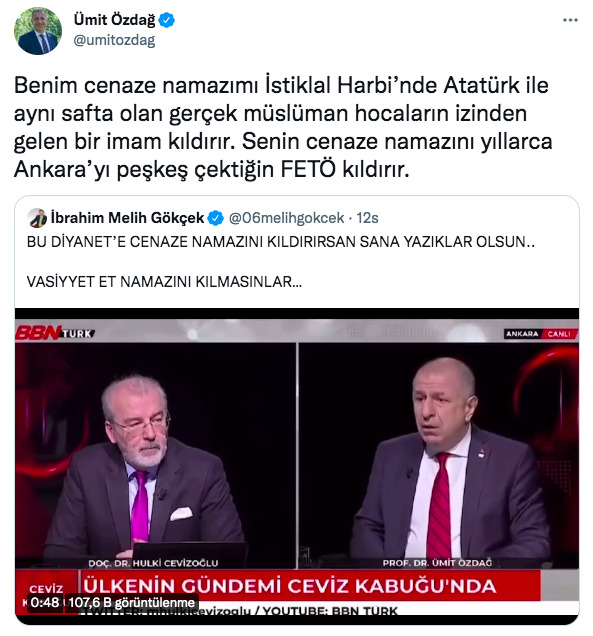
Task: Click the 0:48 video duration label
Action: [45, 602]
